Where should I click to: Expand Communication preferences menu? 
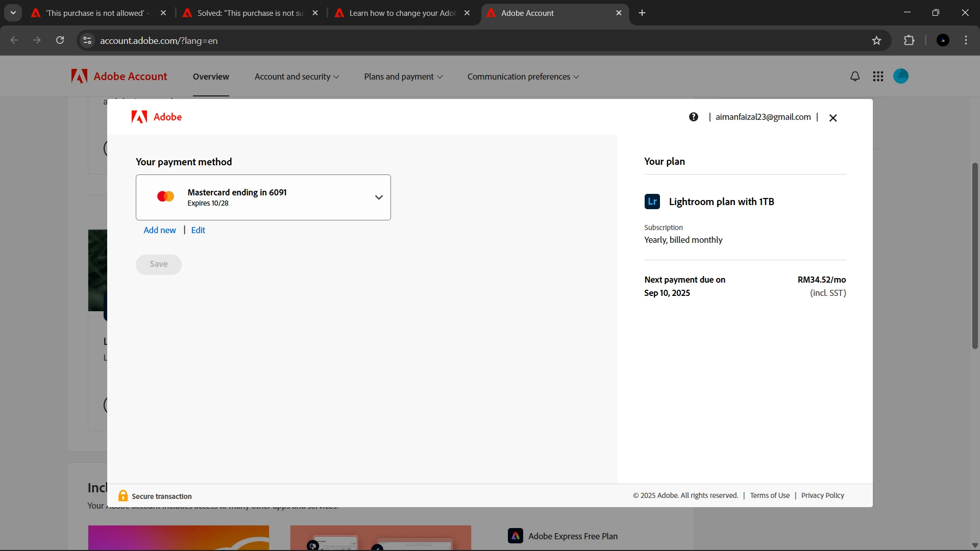pos(523,77)
